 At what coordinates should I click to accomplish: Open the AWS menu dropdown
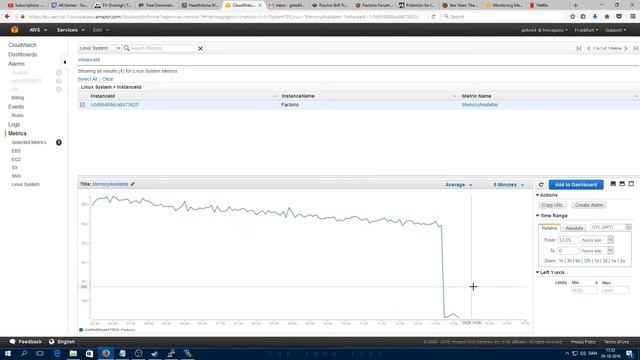click(x=38, y=30)
